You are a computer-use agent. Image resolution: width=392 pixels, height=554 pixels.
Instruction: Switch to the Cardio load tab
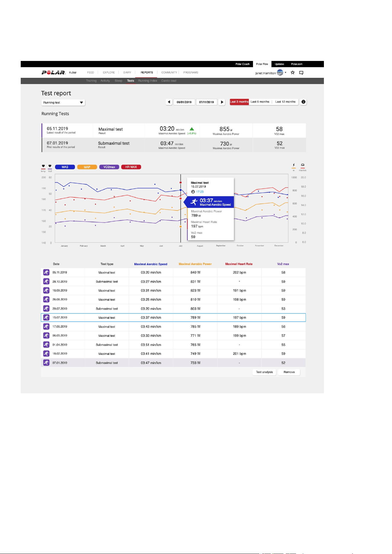[x=169, y=81]
